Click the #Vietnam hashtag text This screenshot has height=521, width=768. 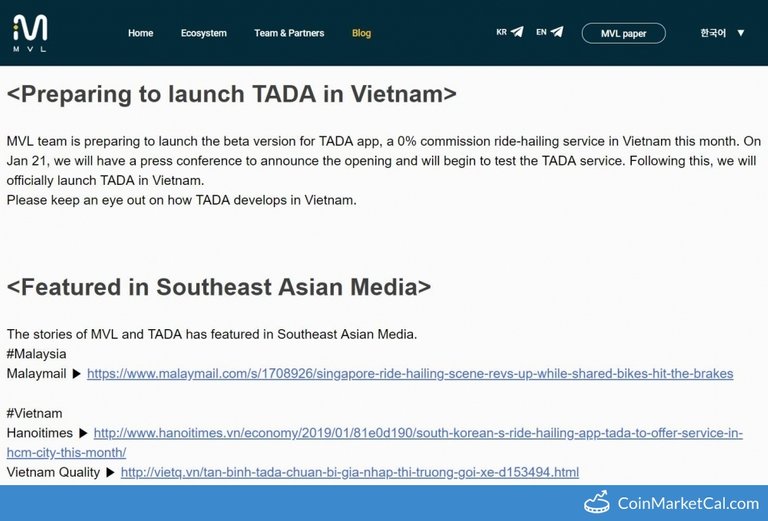point(34,413)
